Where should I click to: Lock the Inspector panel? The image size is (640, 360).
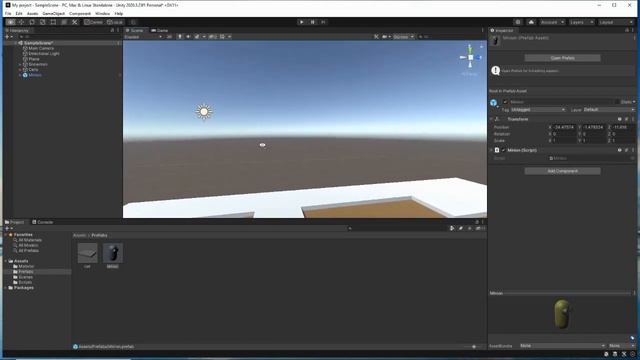coord(627,31)
